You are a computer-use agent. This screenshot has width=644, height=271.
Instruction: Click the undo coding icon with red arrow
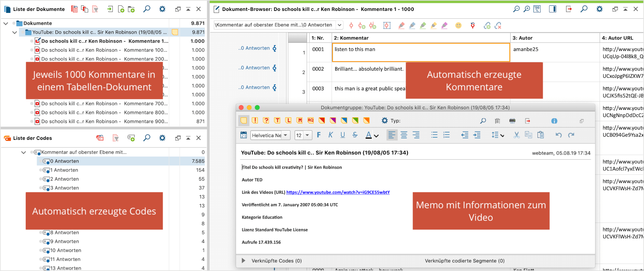point(472,25)
